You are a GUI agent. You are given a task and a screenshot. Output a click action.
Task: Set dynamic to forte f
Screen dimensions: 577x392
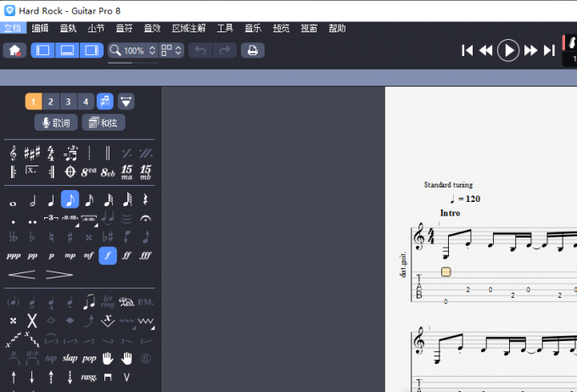click(x=108, y=255)
